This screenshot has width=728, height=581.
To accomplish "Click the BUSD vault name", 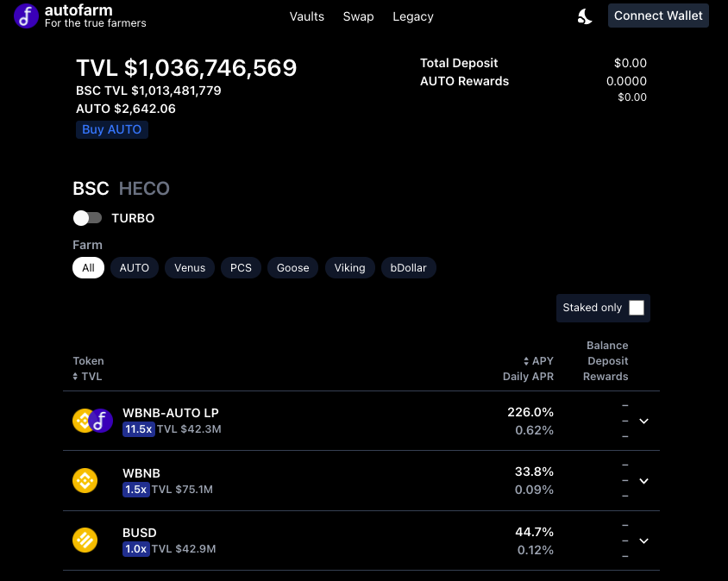I will click(139, 533).
